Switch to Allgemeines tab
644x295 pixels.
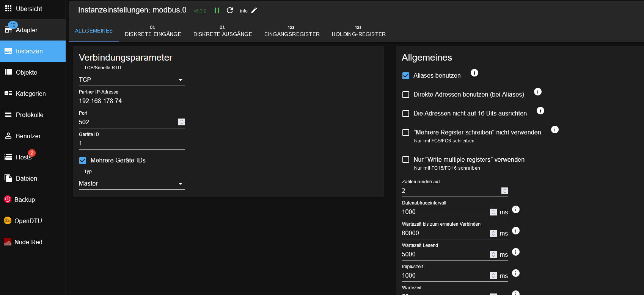click(94, 31)
